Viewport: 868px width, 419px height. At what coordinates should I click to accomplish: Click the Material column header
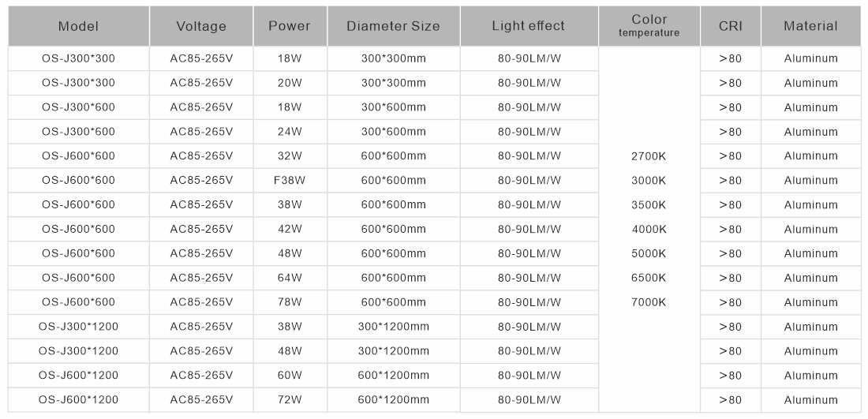click(x=810, y=26)
